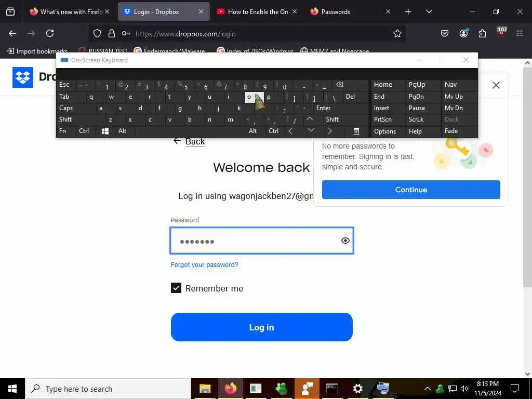Click the Fade key on keyboard
Viewport: 532px width, 399px height.
(459, 131)
